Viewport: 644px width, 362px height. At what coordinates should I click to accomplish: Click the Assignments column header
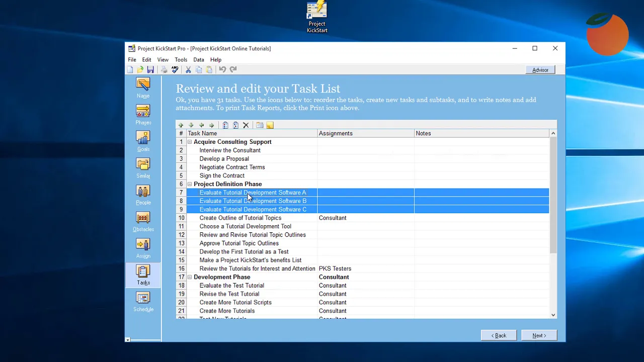coord(366,133)
